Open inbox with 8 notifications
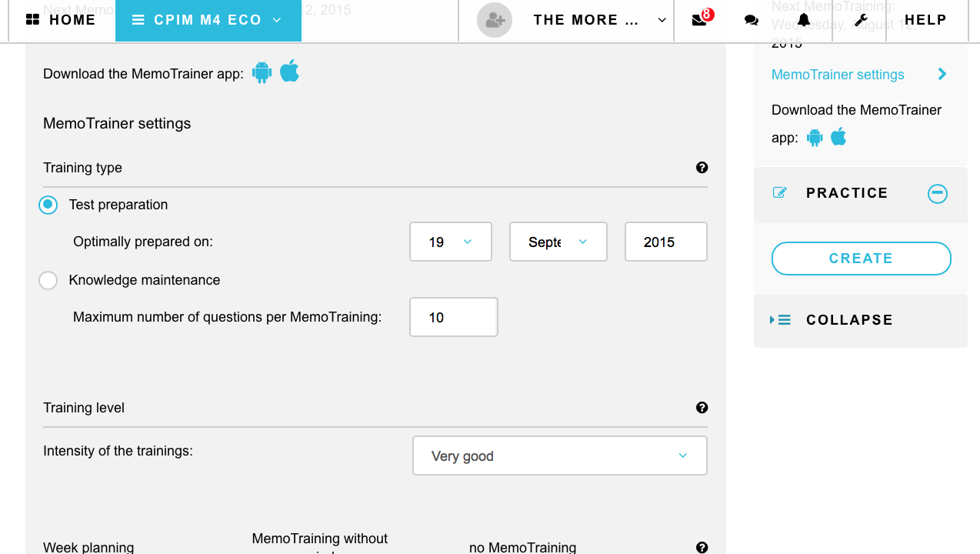 pyautogui.click(x=701, y=20)
